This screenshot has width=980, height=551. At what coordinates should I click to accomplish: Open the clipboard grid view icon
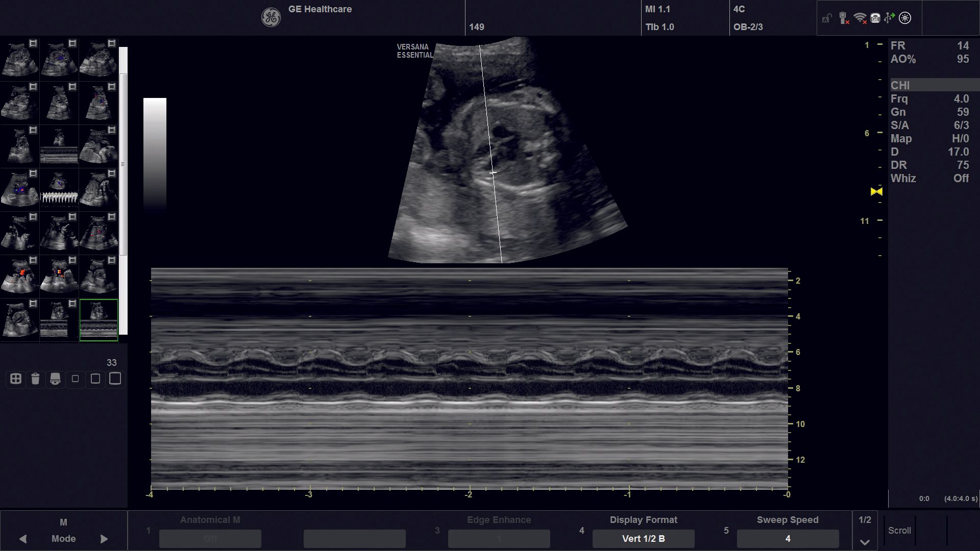(16, 379)
